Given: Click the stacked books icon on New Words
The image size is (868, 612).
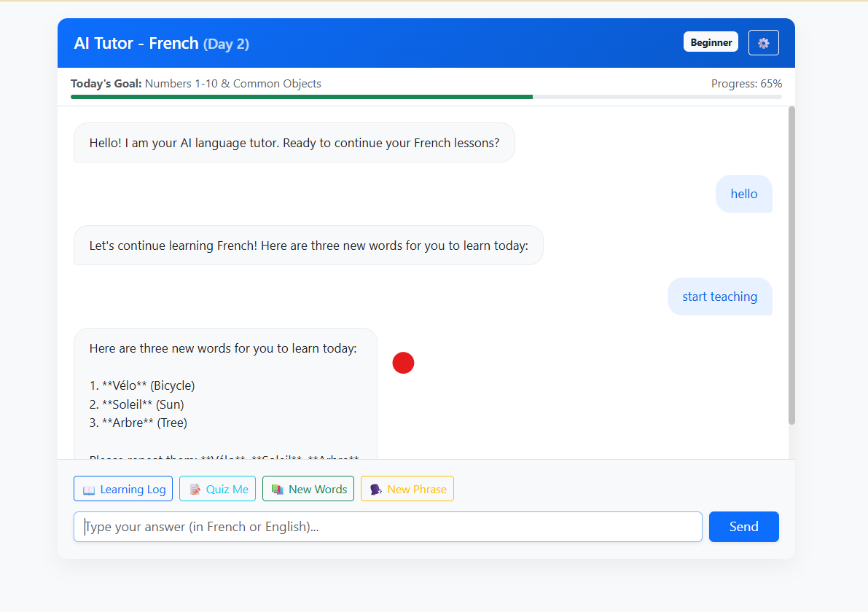Looking at the screenshot, I should (277, 488).
